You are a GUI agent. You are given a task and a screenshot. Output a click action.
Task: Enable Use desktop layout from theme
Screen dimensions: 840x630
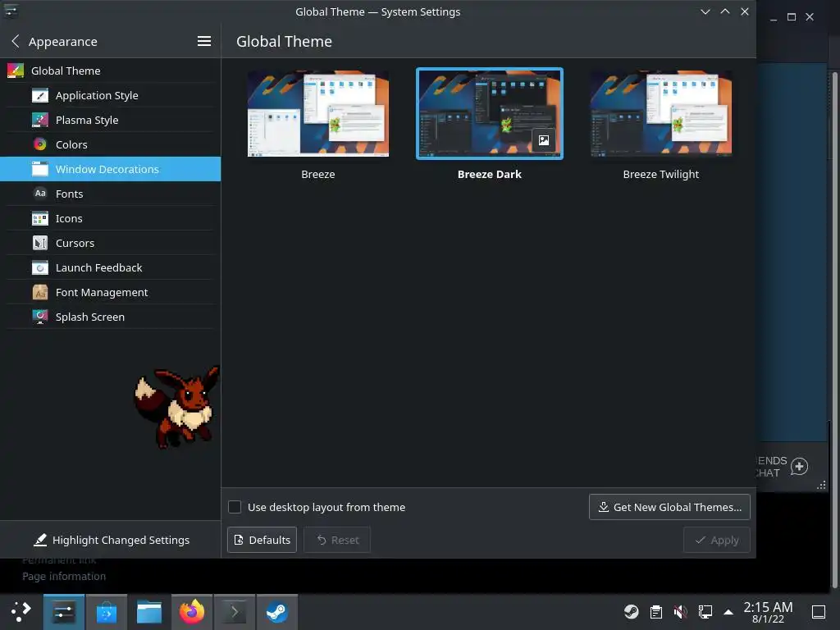(x=235, y=507)
